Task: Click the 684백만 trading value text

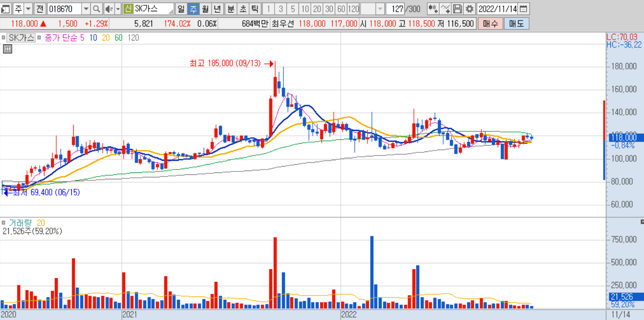Action: [x=255, y=23]
